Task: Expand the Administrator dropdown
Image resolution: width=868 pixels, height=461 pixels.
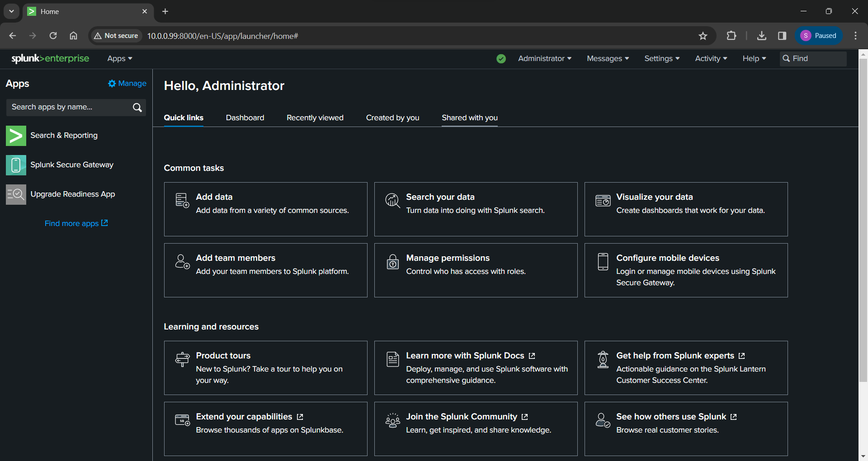Action: (x=545, y=59)
